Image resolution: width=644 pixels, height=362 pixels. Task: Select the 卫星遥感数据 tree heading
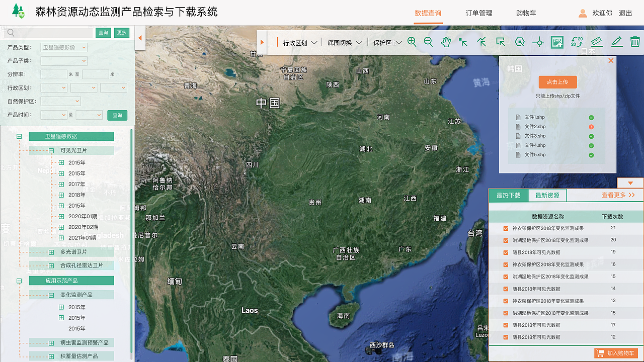(x=71, y=136)
